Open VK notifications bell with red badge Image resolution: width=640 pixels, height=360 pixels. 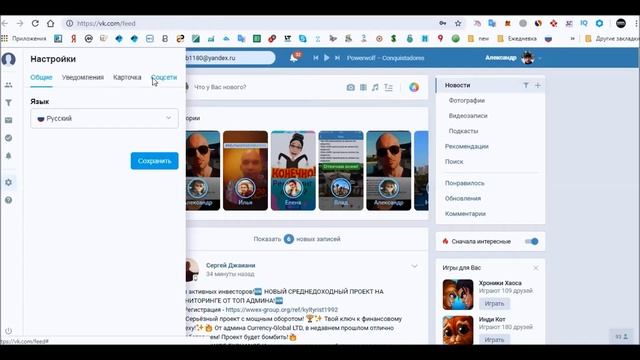point(295,58)
